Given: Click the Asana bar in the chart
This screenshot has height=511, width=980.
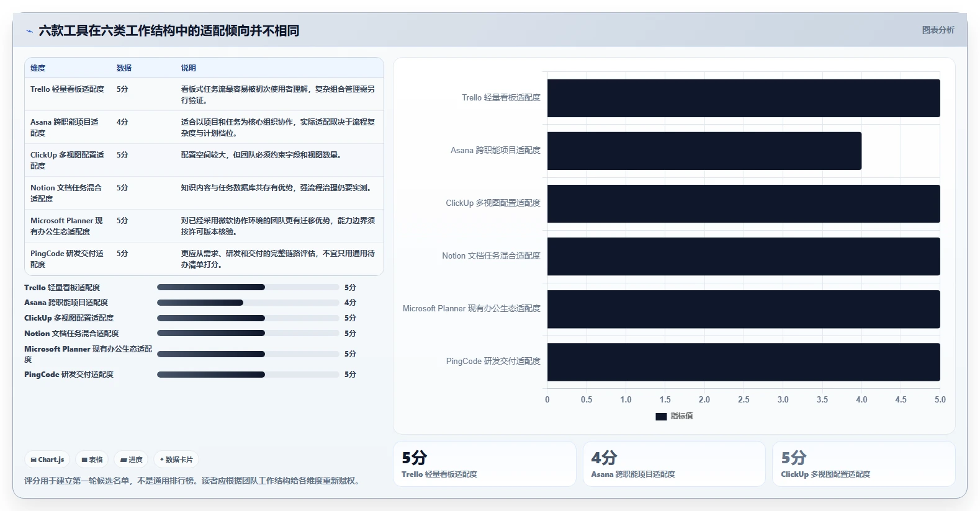Looking at the screenshot, I should pos(704,151).
